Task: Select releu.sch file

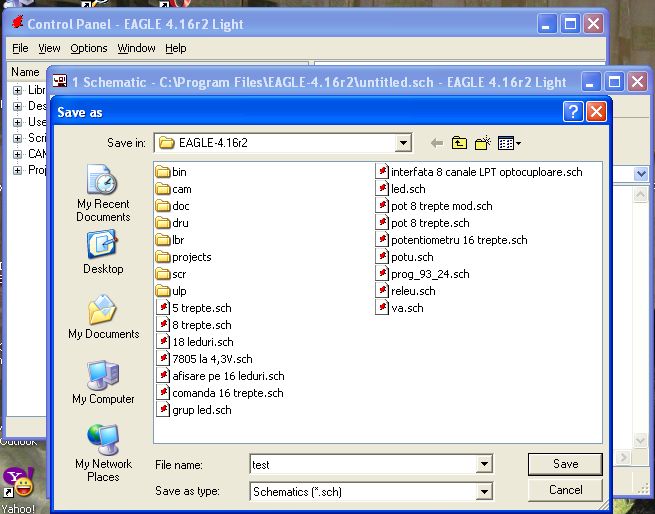Action: (x=406, y=291)
